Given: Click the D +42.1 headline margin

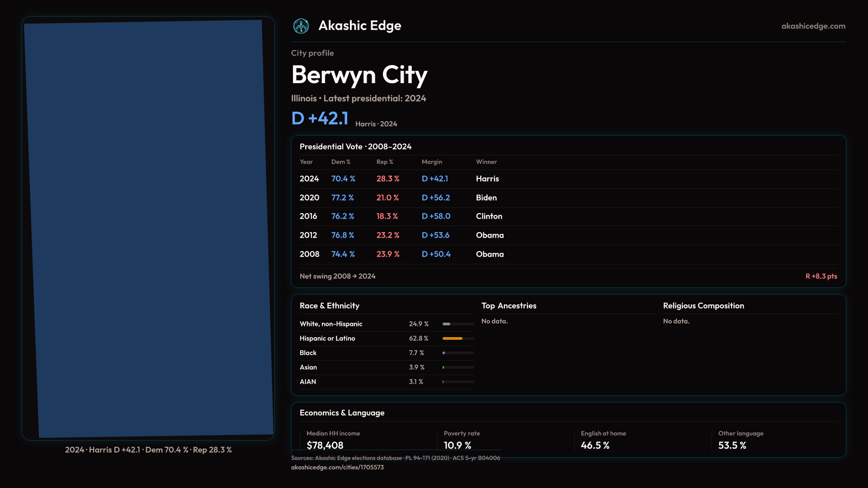Looking at the screenshot, I should tap(320, 118).
